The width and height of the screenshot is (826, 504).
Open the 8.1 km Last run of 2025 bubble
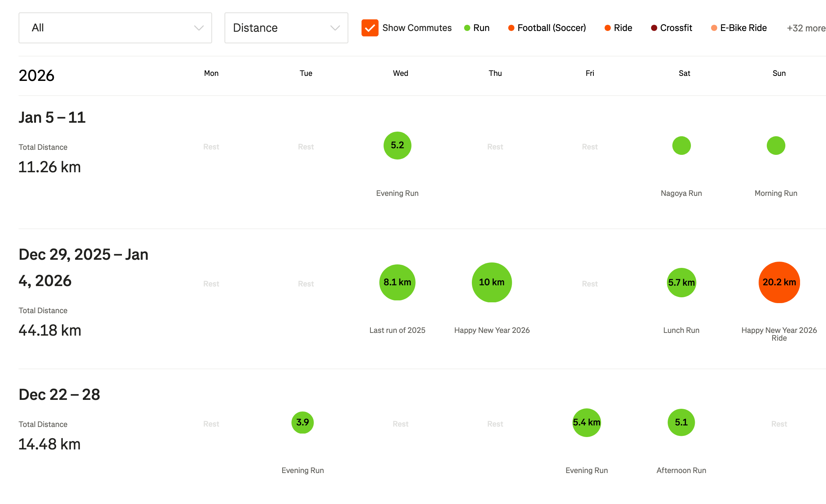coord(397,283)
